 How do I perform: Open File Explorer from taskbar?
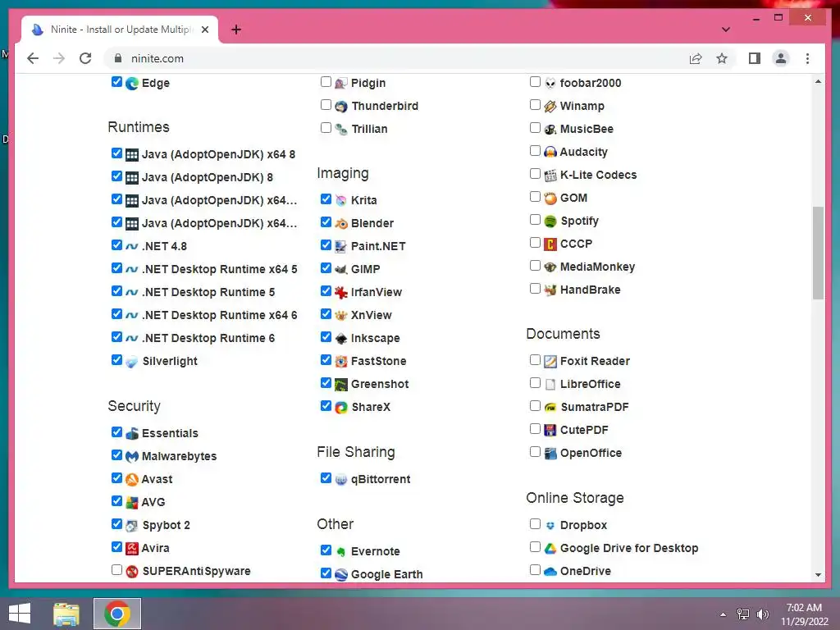tap(66, 614)
